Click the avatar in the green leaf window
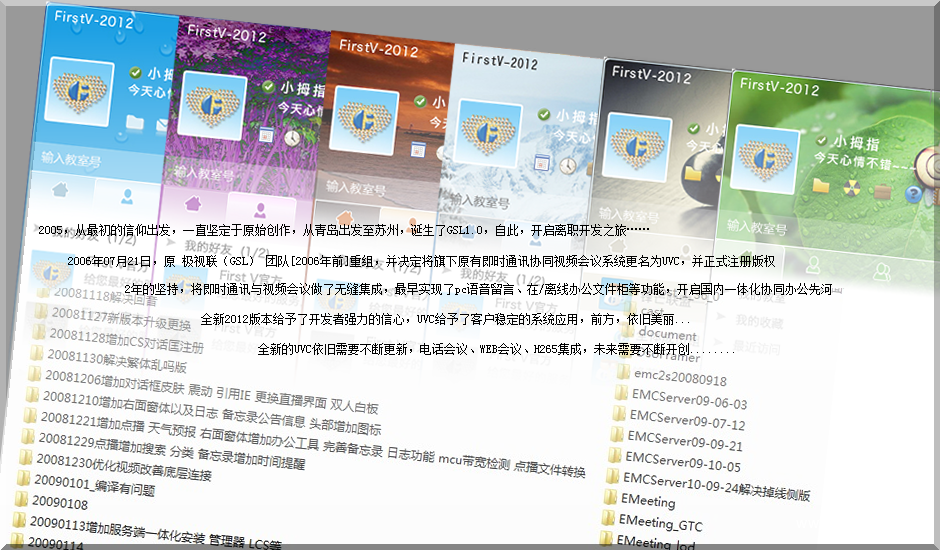This screenshot has width=940, height=550. pos(767,158)
